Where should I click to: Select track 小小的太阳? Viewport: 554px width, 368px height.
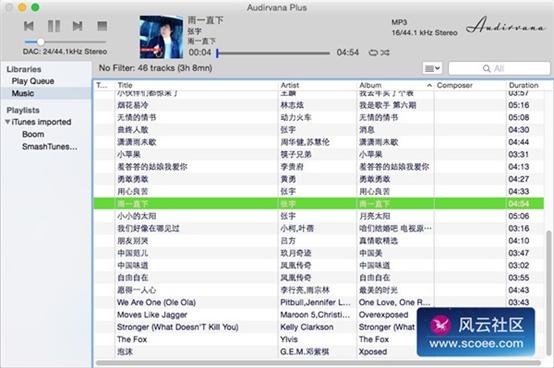click(137, 216)
